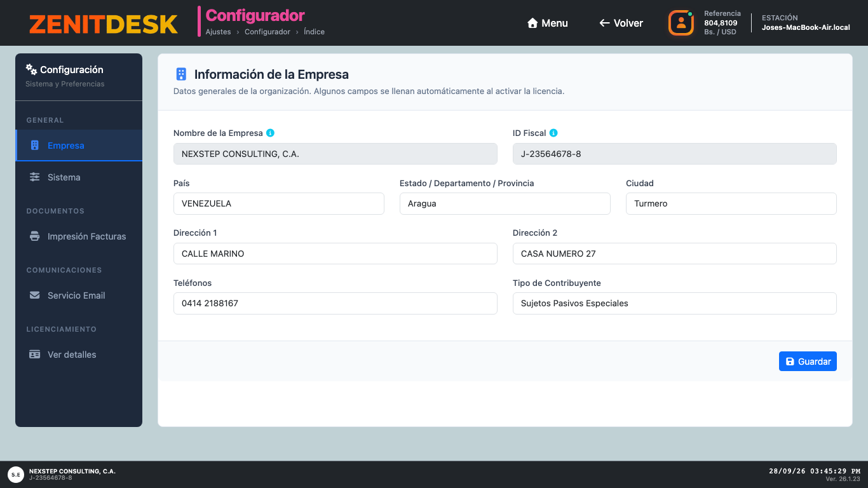Screen dimensions: 868x488
Task: Click the Nombre de la Empresa disabled field
Action: (x=336, y=154)
